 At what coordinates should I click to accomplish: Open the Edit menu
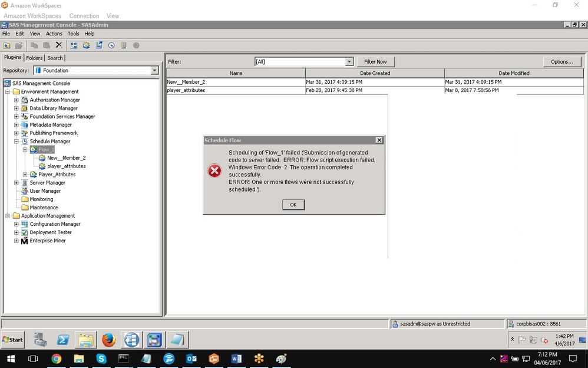pos(19,34)
